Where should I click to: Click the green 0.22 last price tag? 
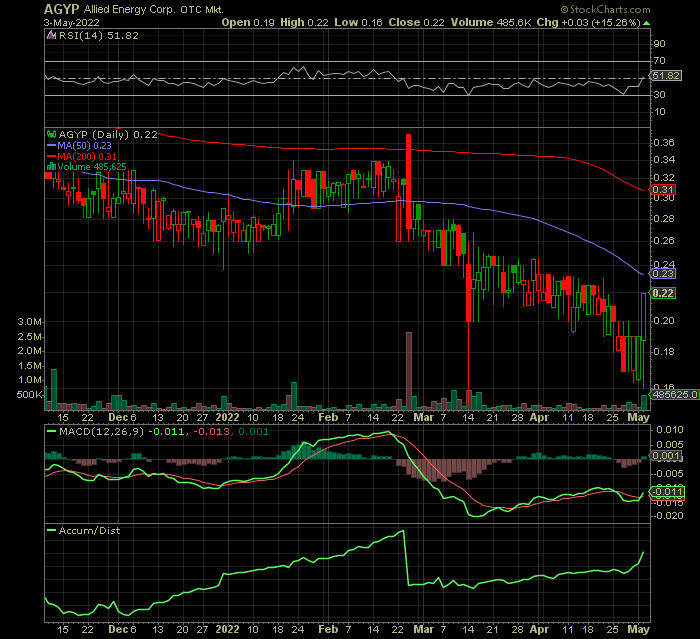click(x=663, y=293)
